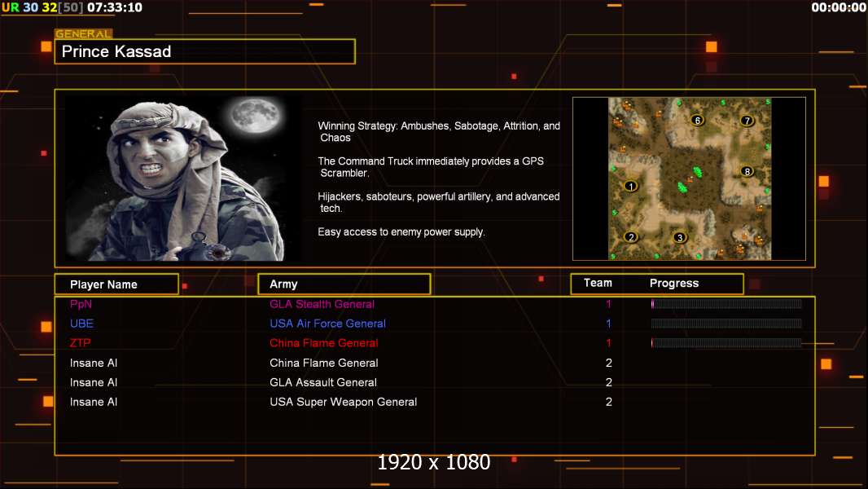The width and height of the screenshot is (868, 489).
Task: Click team number 1 in PpN's row
Action: (608, 304)
